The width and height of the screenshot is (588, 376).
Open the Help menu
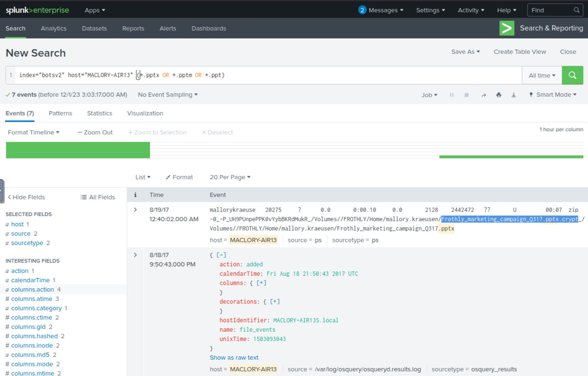tap(507, 10)
